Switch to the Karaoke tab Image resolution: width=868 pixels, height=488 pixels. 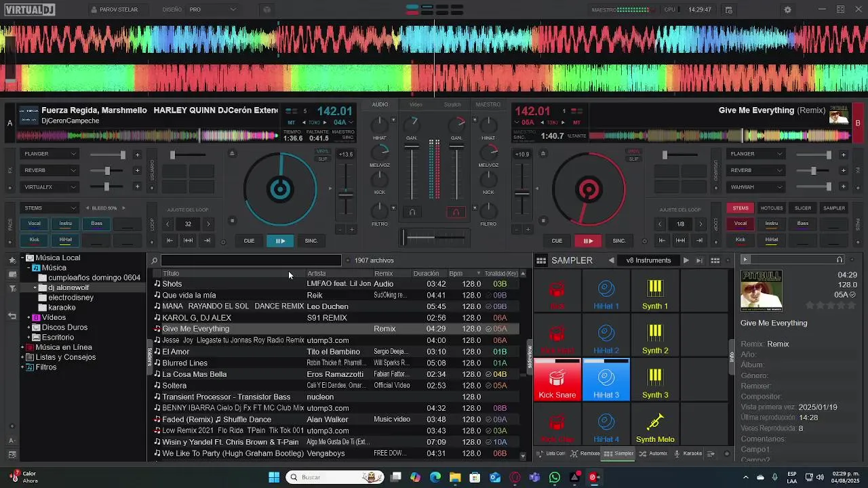688,453
